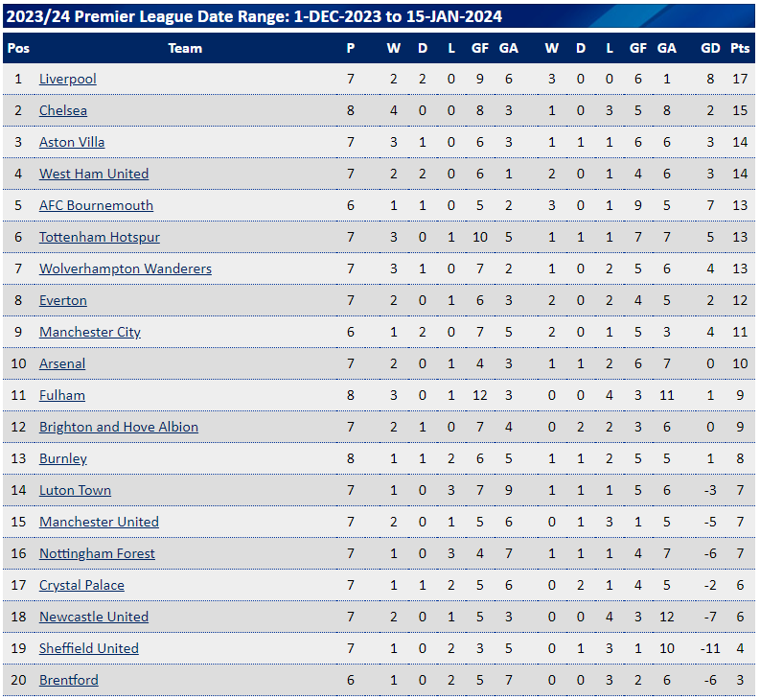Click the Luton Town link

(75, 490)
